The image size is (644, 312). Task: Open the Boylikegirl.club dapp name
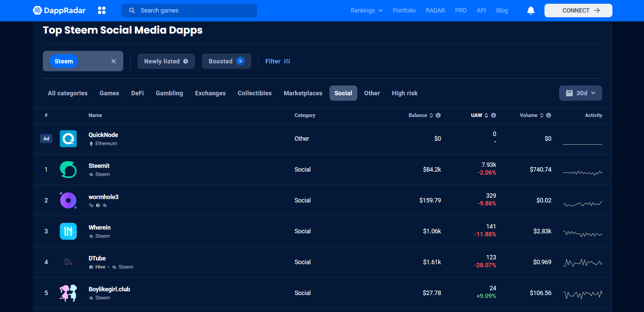point(109,289)
